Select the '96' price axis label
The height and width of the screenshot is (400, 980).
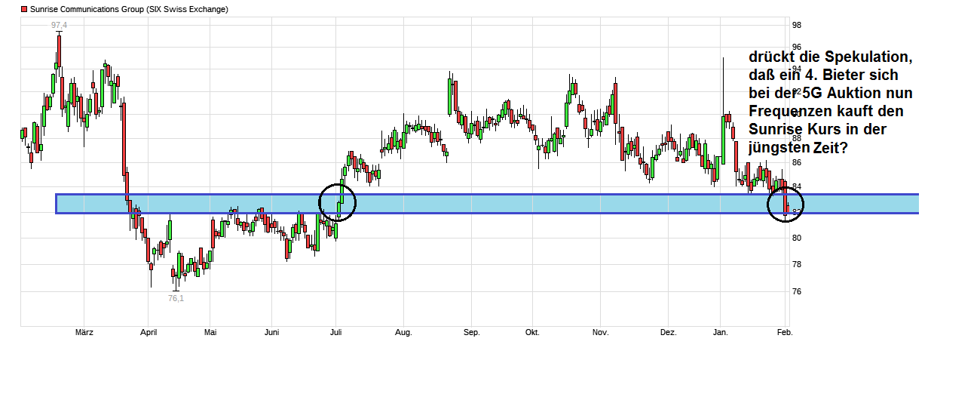click(796, 47)
